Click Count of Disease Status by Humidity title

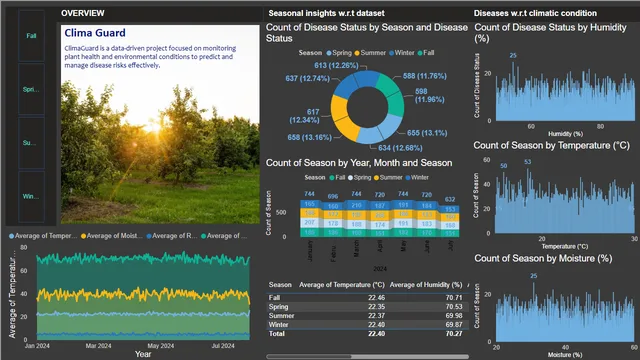(550, 33)
